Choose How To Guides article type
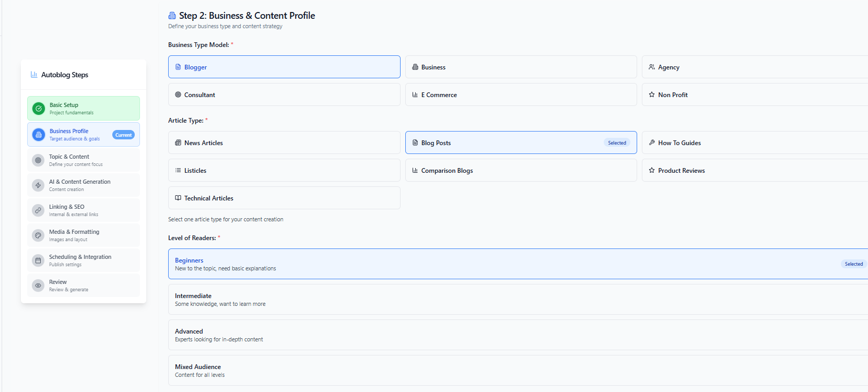This screenshot has height=392, width=868. (x=755, y=142)
